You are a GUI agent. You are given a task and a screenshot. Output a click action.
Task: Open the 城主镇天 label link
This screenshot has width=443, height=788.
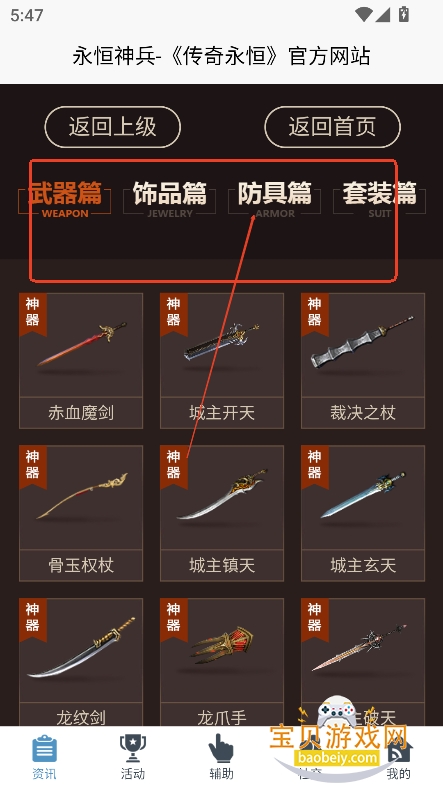click(222, 566)
